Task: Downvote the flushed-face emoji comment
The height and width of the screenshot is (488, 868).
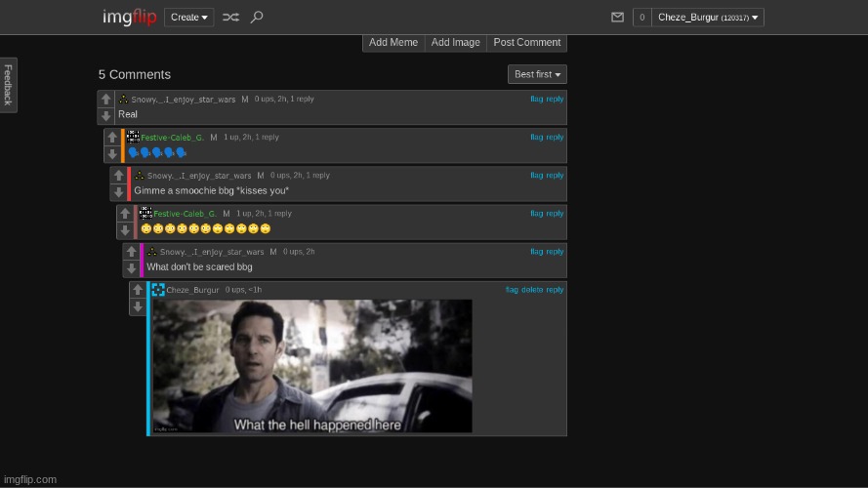Action: click(125, 230)
